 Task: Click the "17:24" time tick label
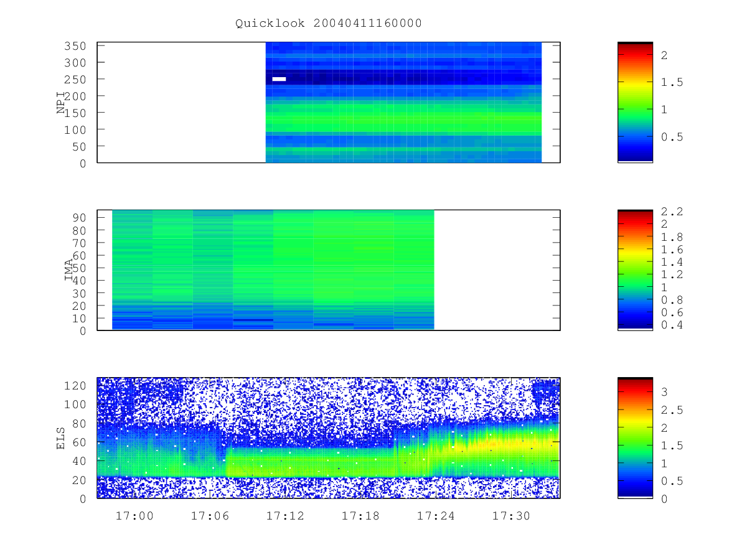436,516
